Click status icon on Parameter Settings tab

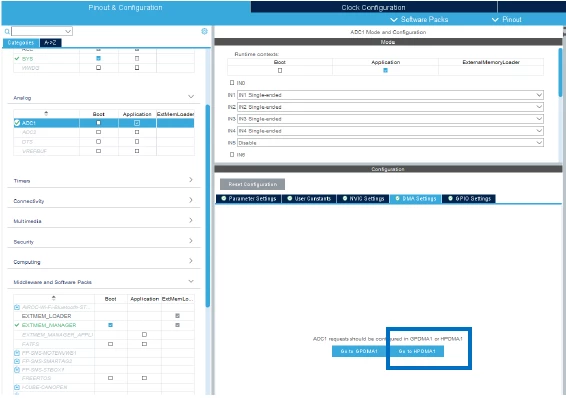click(x=224, y=198)
